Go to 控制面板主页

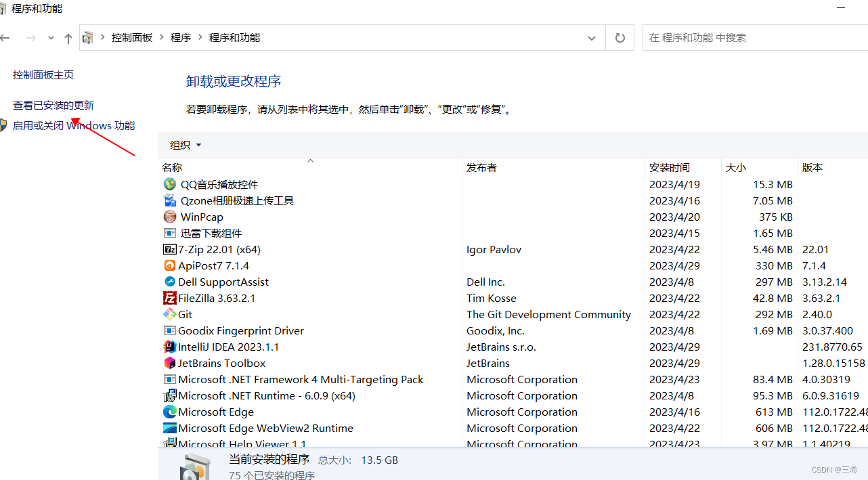43,75
